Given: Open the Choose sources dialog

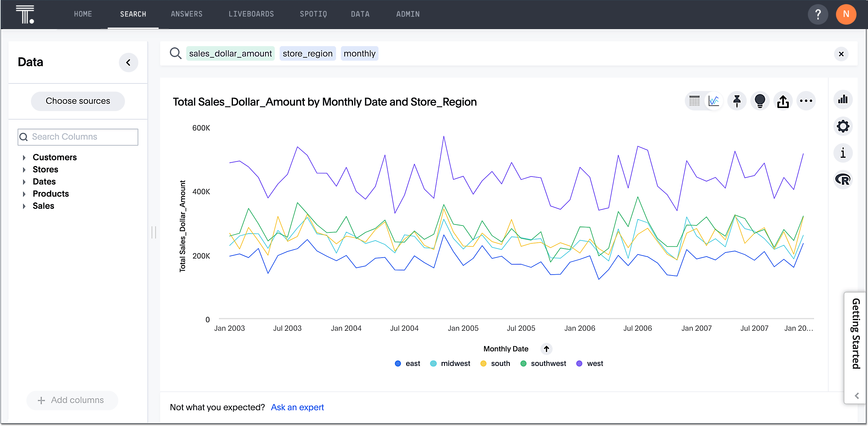Looking at the screenshot, I should point(78,101).
